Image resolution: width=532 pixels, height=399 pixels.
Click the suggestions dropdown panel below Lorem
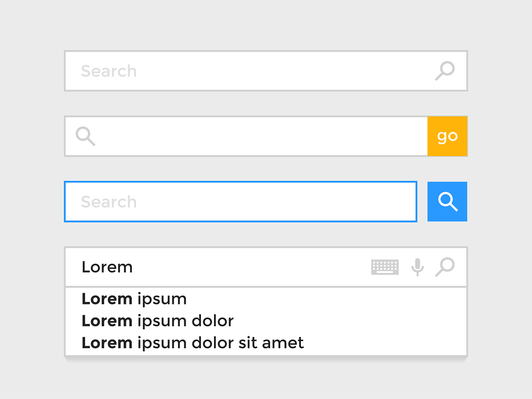click(266, 321)
